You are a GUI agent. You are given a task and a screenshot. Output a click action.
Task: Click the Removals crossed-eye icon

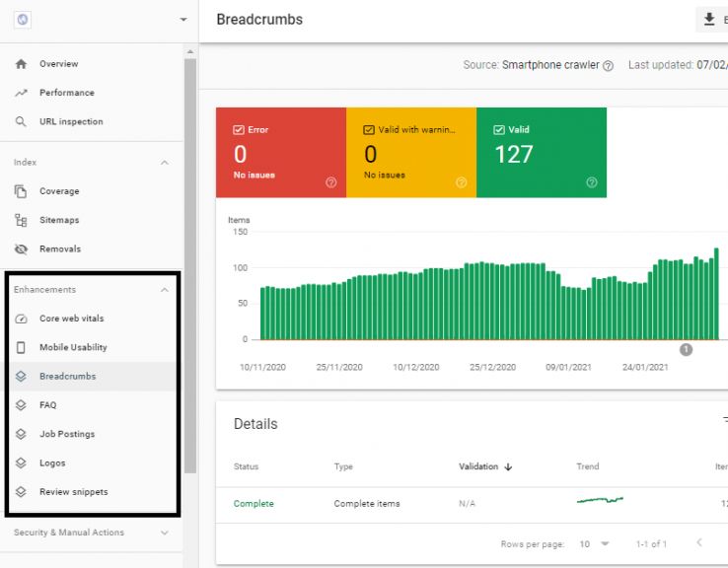[x=21, y=249]
